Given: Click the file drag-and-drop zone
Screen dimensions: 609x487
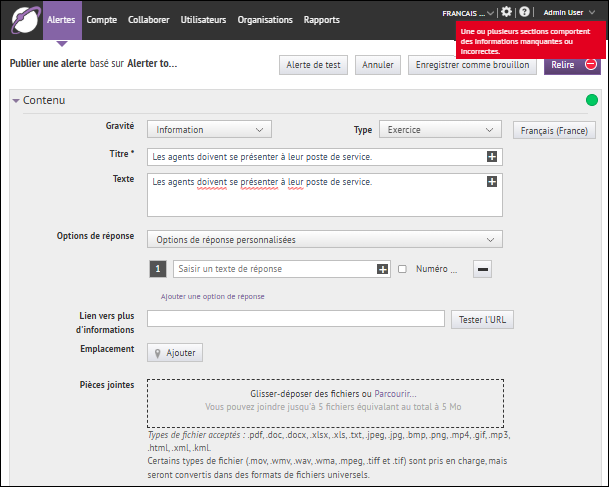Looking at the screenshot, I should [x=325, y=404].
